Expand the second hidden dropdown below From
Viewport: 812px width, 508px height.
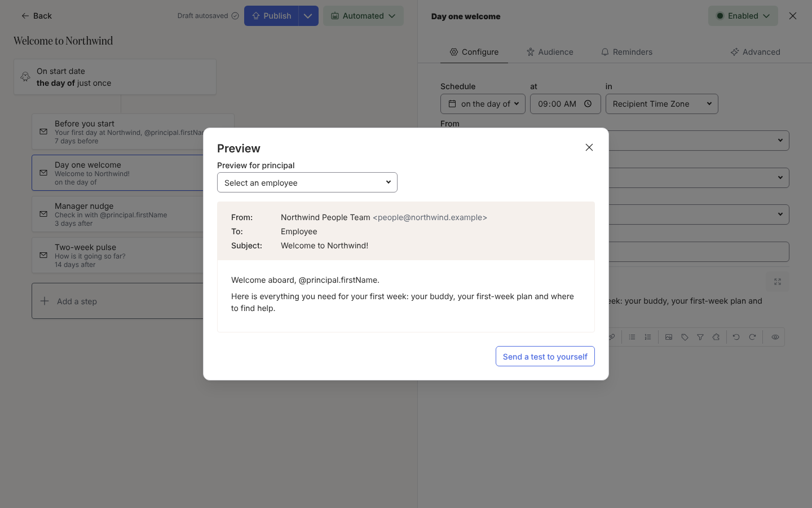[x=780, y=178]
